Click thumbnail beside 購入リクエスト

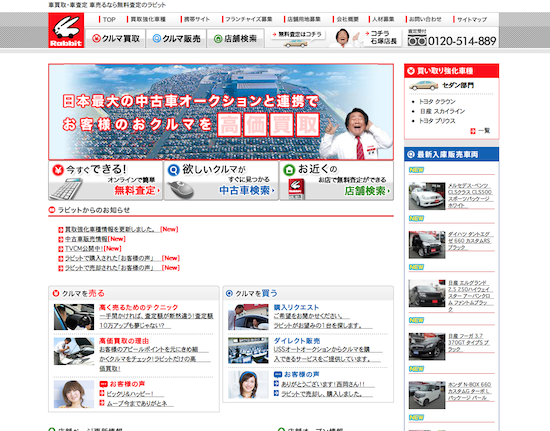coord(248,317)
